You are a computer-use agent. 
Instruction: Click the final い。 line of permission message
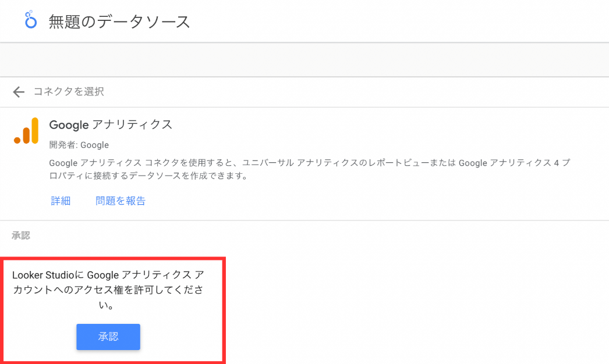click(106, 305)
